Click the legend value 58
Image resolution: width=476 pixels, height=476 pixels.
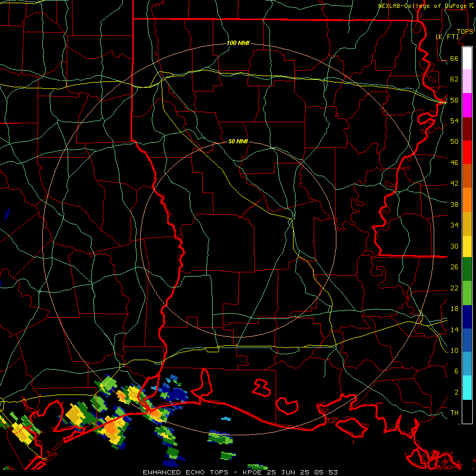(x=454, y=100)
